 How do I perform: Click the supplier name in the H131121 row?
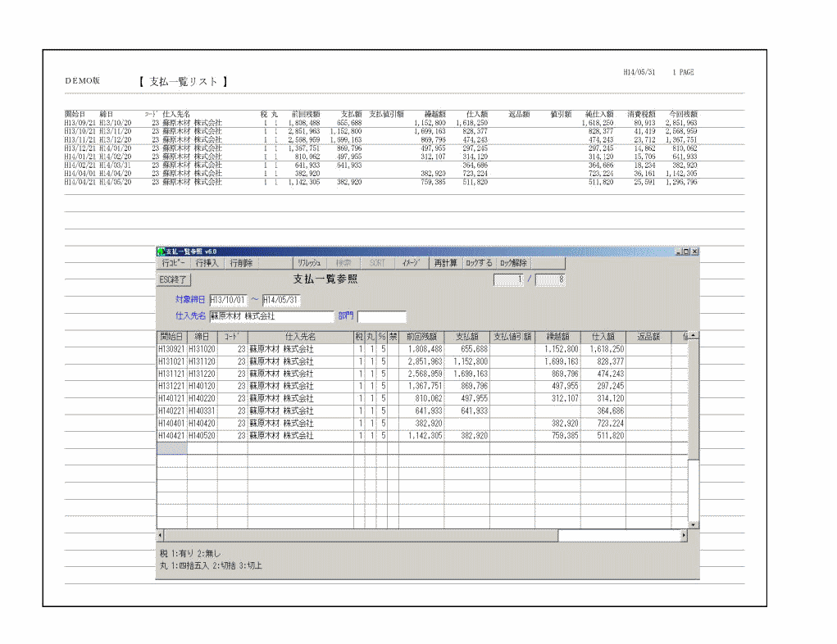[301, 374]
